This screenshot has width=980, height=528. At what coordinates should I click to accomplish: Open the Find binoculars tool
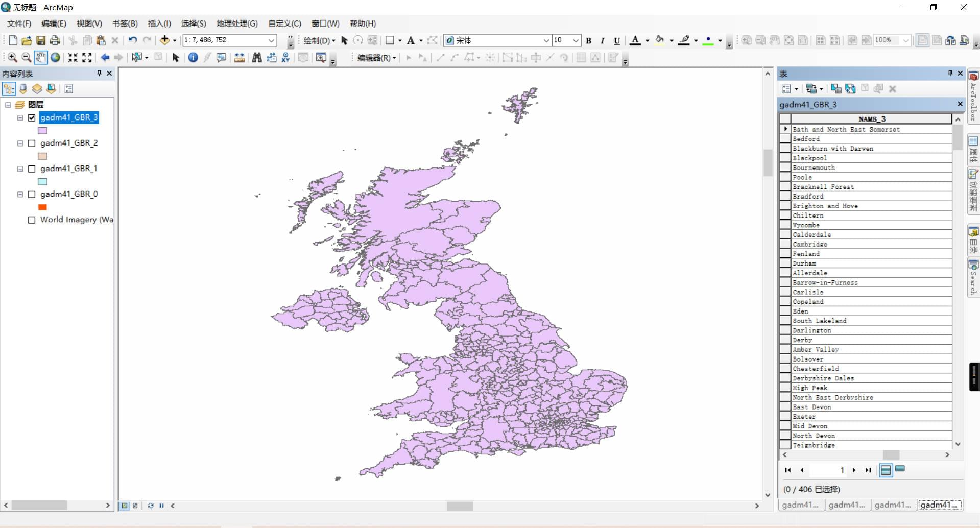tap(257, 58)
